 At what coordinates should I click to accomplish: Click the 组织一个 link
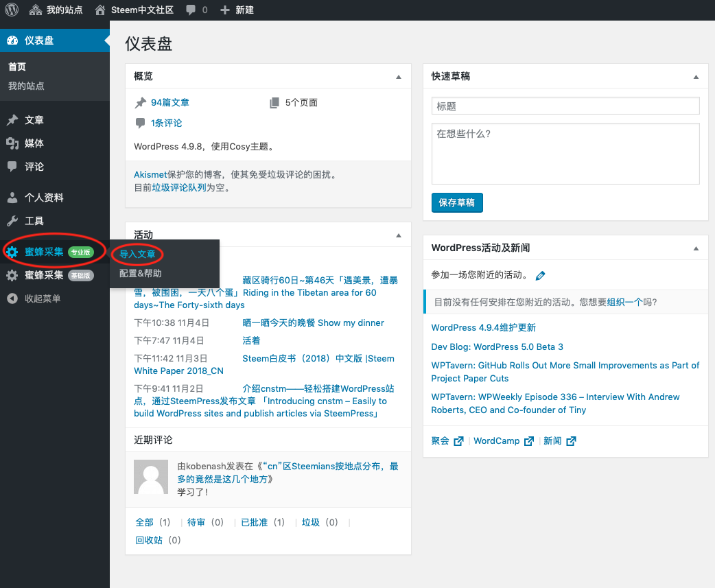pos(624,302)
